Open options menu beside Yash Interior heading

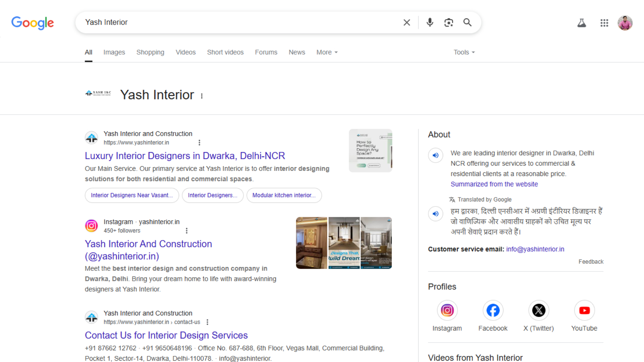coord(202,96)
